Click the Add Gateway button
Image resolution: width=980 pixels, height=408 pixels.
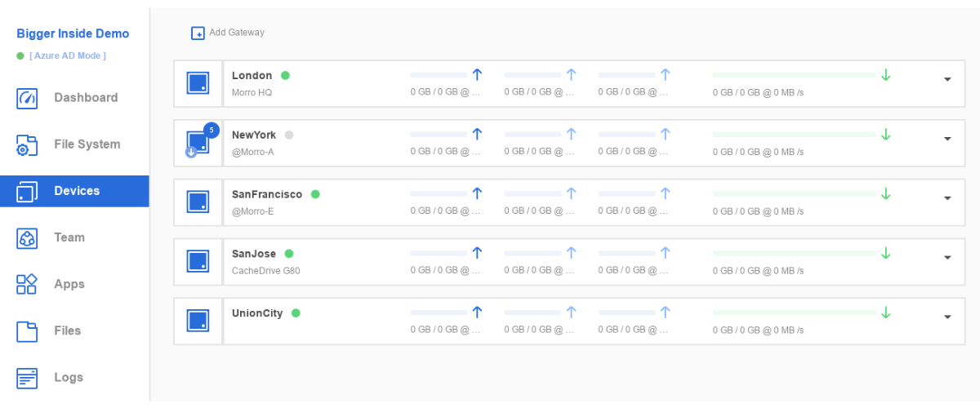pos(228,33)
